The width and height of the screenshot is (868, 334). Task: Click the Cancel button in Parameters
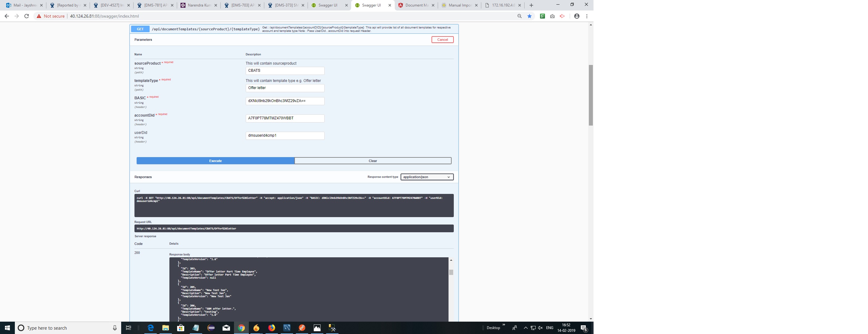click(442, 40)
